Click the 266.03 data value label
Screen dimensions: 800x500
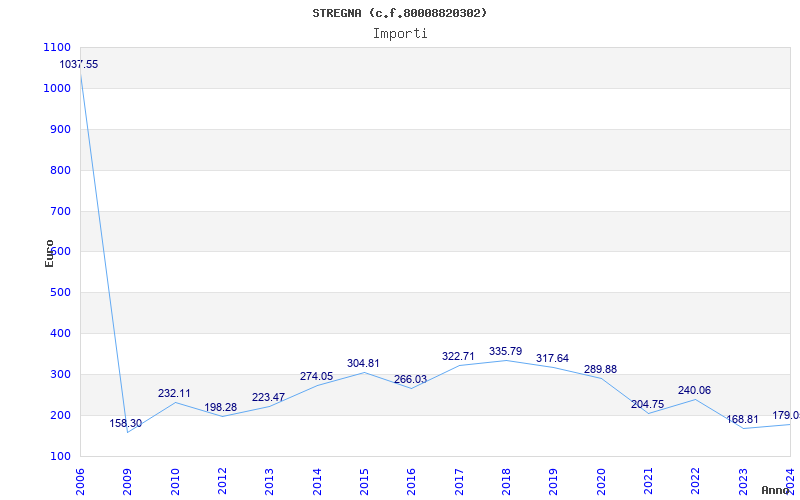[x=410, y=380]
